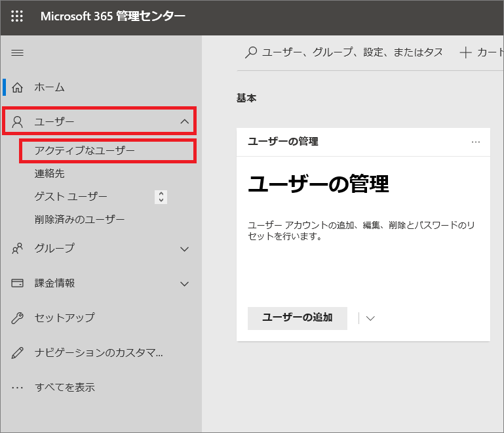
Task: Click the 基本 section heading
Action: coord(246,98)
